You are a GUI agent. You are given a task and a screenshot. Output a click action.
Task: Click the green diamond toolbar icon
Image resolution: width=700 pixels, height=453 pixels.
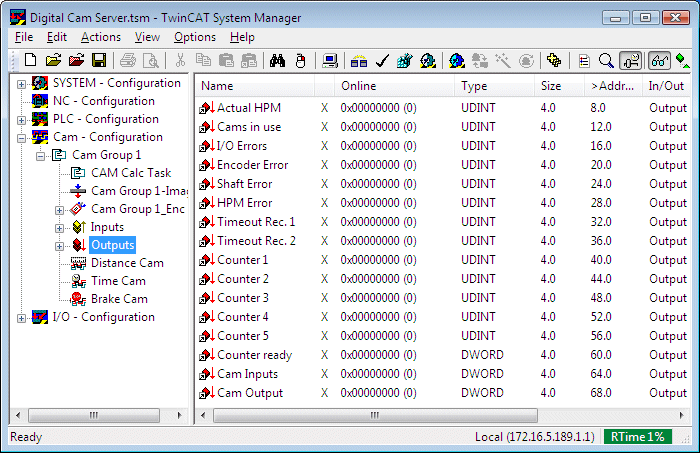click(682, 60)
